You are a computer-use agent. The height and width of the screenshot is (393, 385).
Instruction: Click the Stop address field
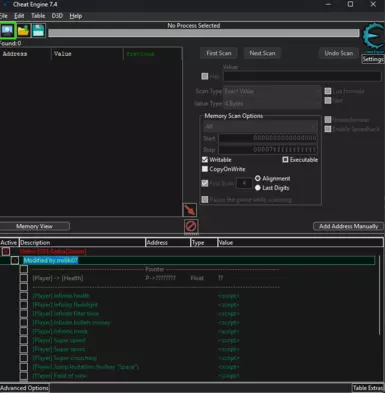pyautogui.click(x=268, y=150)
